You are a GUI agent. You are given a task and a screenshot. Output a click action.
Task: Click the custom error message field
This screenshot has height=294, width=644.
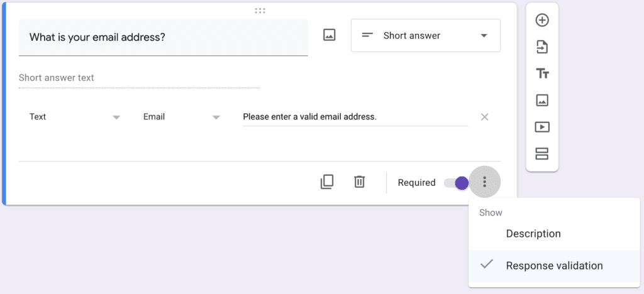355,117
